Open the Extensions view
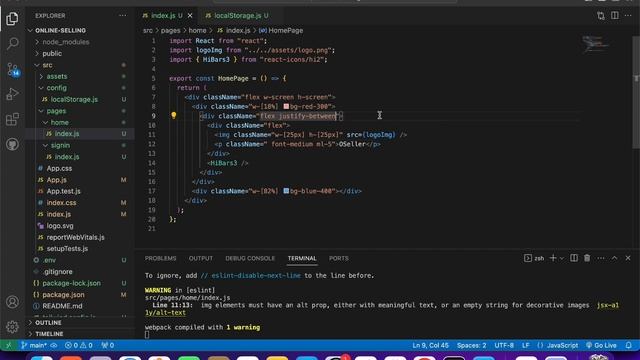Screen dimensions: 640x360 point(12,119)
